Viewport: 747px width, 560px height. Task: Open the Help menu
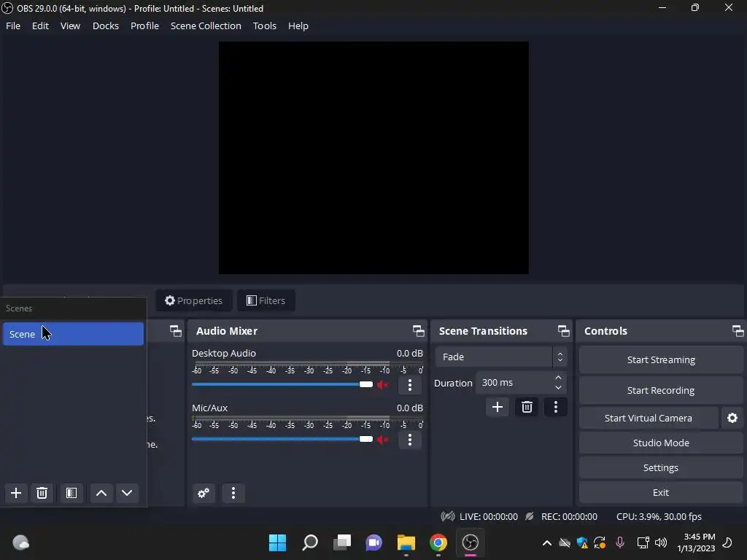click(298, 26)
